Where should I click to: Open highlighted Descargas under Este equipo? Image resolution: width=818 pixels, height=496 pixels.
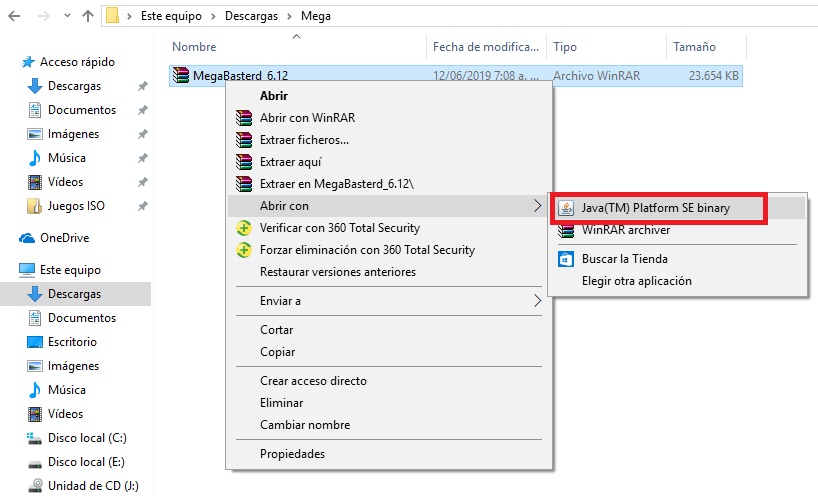[74, 294]
